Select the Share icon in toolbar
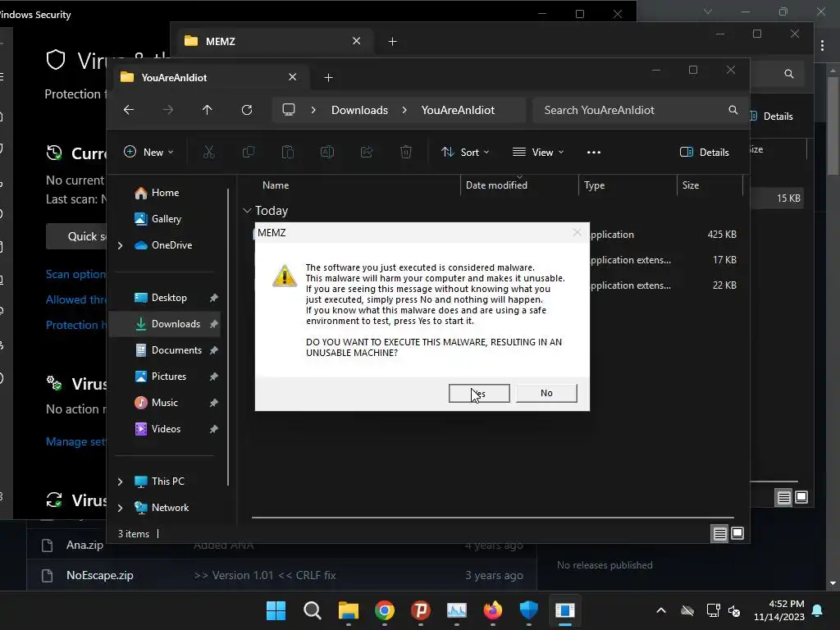Viewport: 840px width, 630px height. coord(367,152)
